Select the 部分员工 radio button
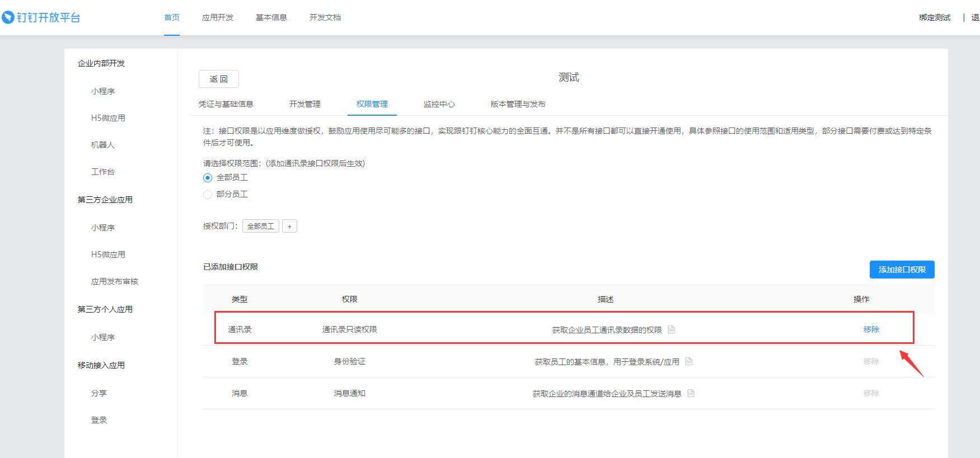 click(x=208, y=195)
